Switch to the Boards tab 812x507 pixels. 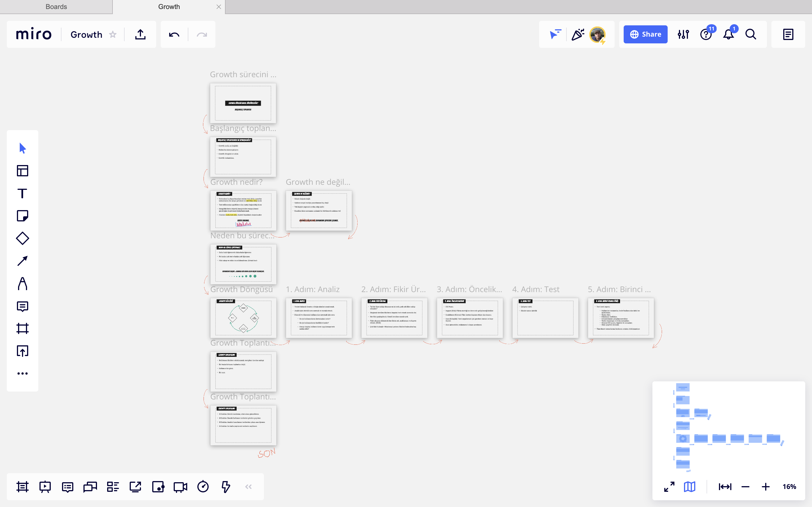click(56, 7)
